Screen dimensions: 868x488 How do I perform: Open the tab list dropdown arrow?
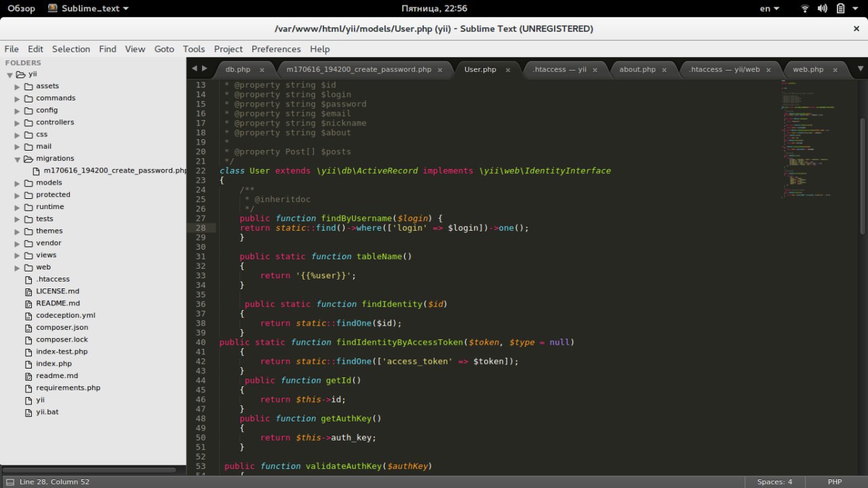tap(861, 69)
